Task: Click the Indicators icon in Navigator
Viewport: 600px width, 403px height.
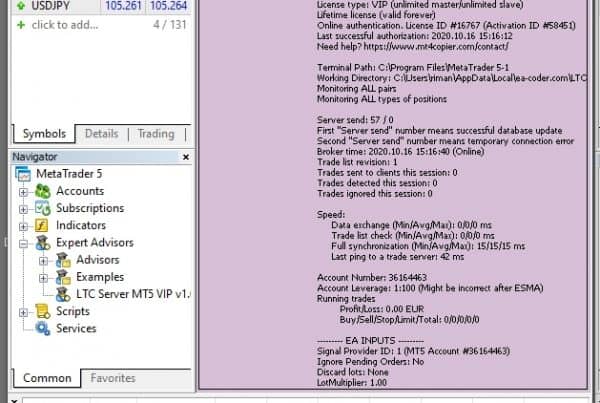Action: tap(42, 225)
